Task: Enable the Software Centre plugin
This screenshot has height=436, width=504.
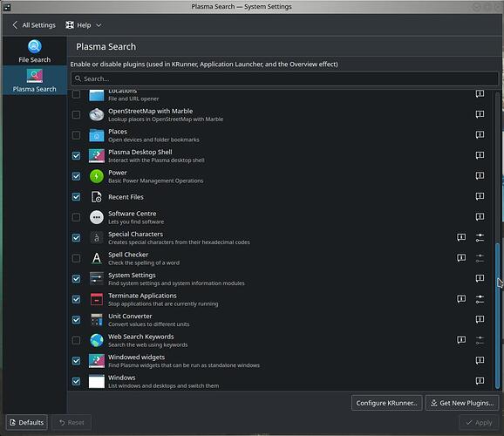Action: [76, 217]
